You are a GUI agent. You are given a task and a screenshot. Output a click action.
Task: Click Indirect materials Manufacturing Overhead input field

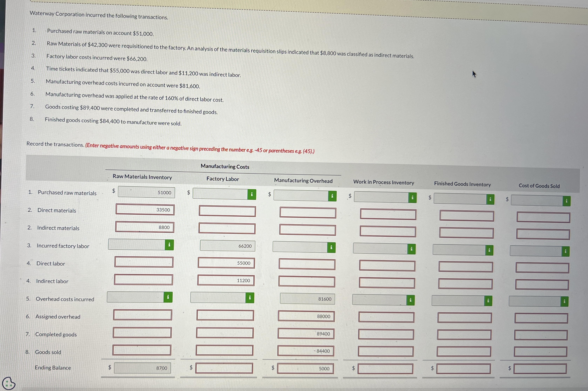[307, 230]
